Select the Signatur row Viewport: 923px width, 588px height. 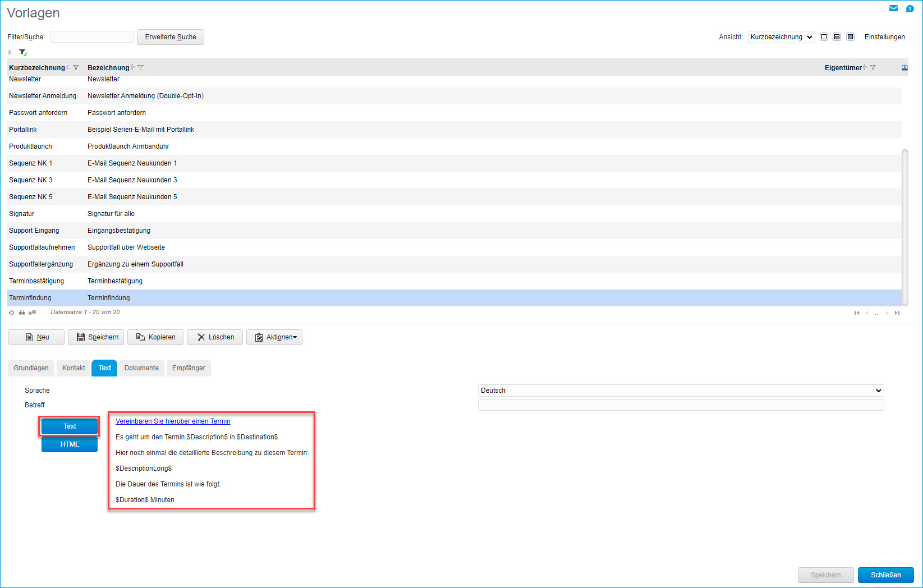click(x=454, y=214)
